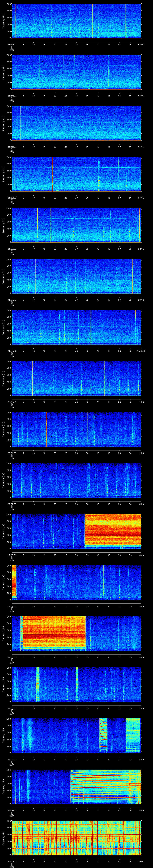Click the "21:55:00" time label
Screen dimensions: 153x868
coord(12,147)
